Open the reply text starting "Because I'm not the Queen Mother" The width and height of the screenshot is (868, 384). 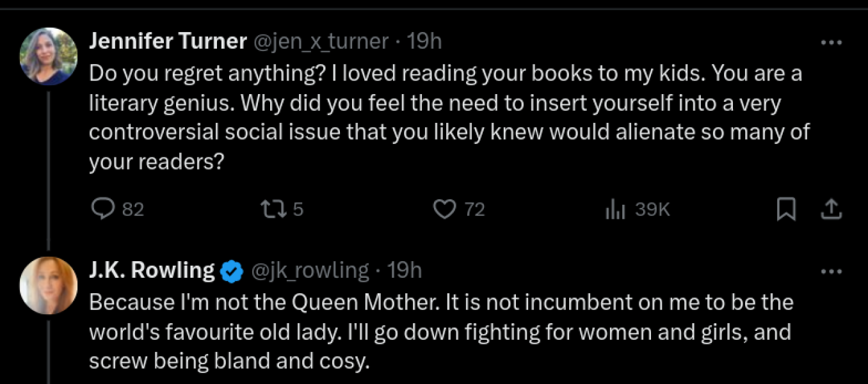click(x=440, y=332)
